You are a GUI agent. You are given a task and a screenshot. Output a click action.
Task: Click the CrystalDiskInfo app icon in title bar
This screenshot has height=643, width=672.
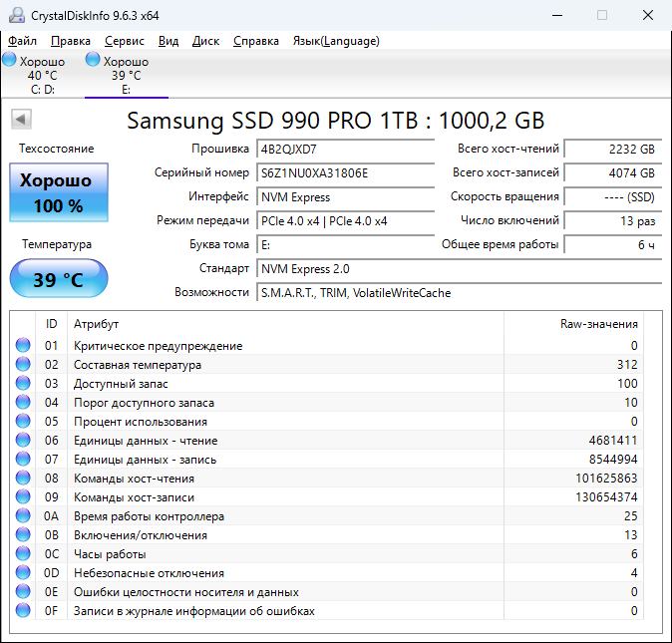(x=15, y=16)
